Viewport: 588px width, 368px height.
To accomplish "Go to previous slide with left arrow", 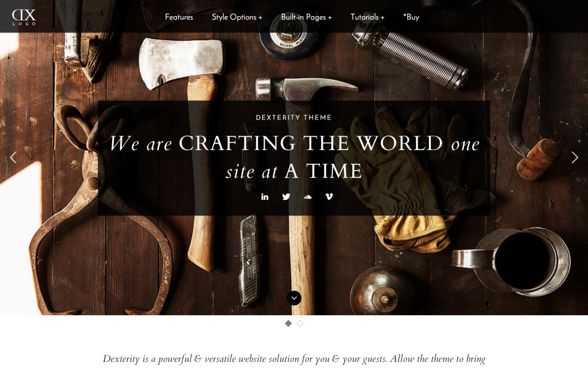I will [x=13, y=157].
